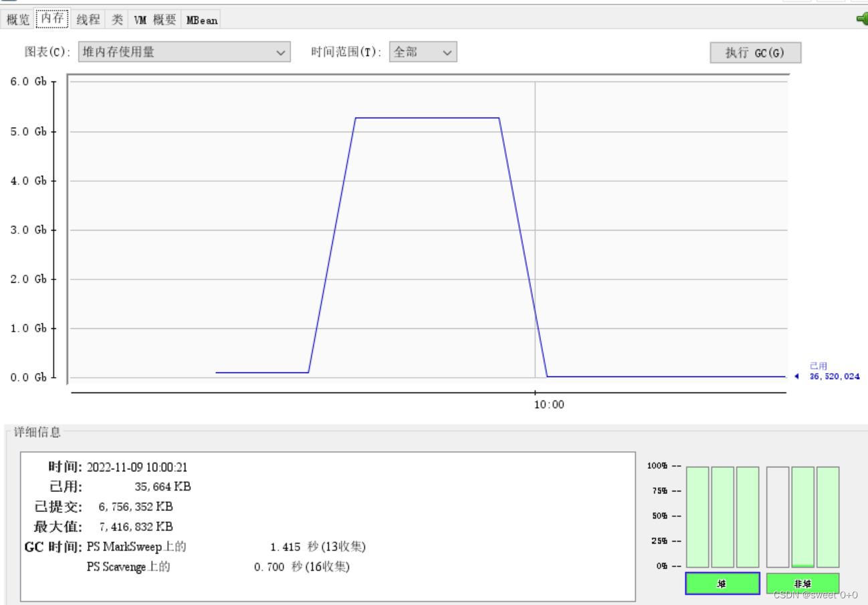The height and width of the screenshot is (605, 868).
Task: Click the 详细信息 section title
Action: (x=37, y=432)
